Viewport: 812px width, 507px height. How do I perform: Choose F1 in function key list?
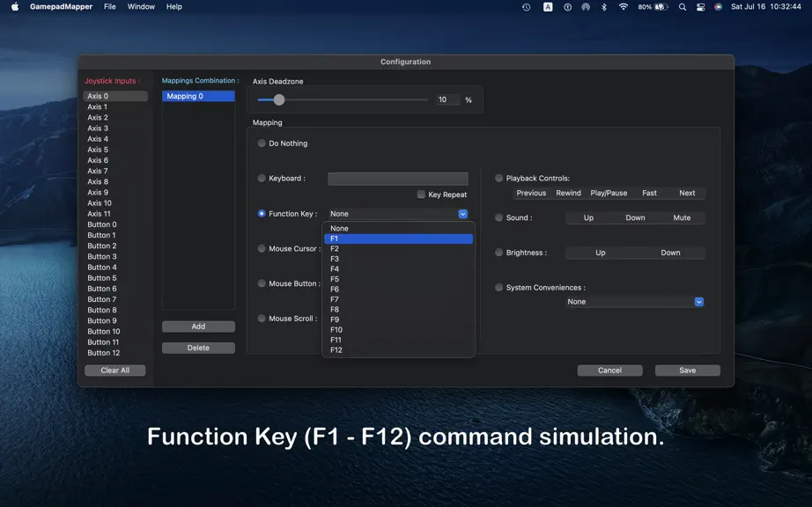(x=398, y=239)
